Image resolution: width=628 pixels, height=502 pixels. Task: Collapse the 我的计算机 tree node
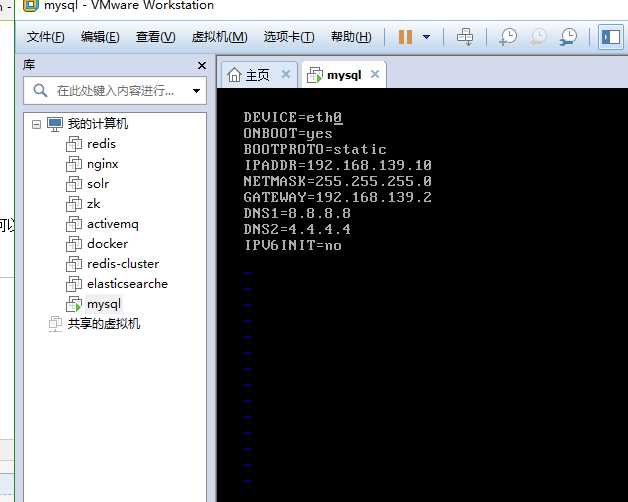(x=36, y=124)
